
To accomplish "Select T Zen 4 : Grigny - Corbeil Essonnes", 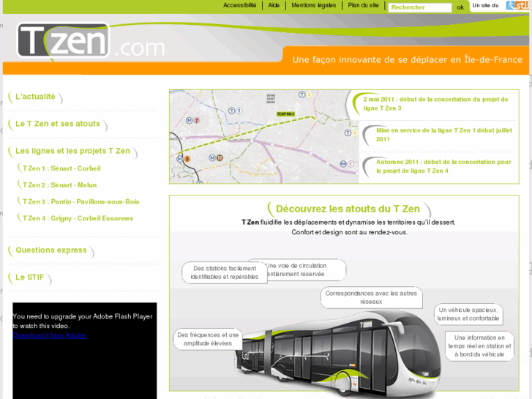I will tap(78, 218).
